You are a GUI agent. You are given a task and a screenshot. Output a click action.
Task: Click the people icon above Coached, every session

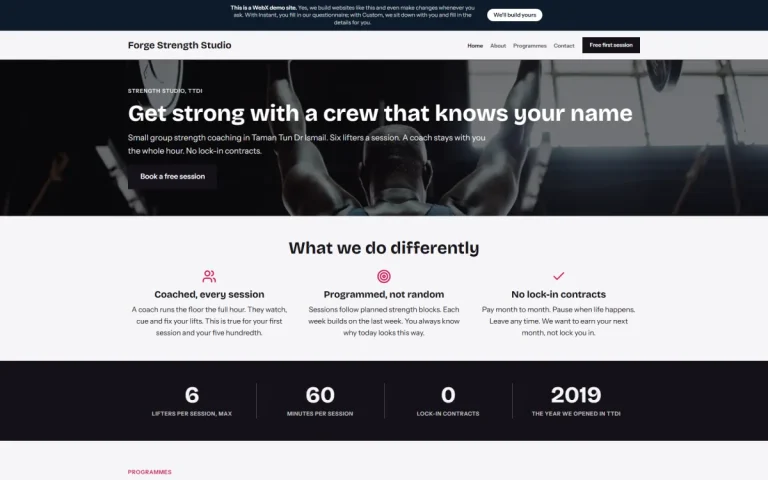(x=209, y=276)
